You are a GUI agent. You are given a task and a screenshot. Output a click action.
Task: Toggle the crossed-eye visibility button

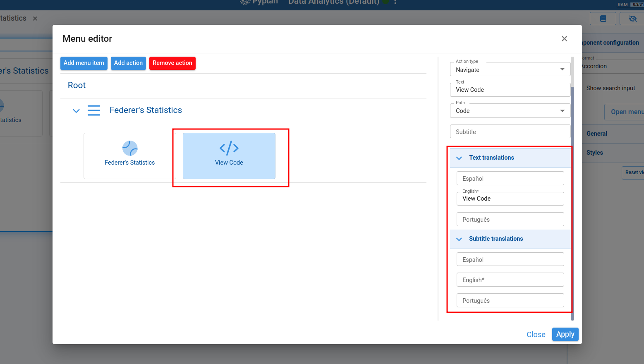pyautogui.click(x=632, y=19)
